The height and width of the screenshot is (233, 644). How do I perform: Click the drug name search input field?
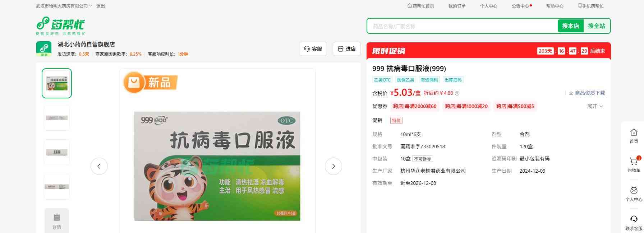[x=462, y=26]
